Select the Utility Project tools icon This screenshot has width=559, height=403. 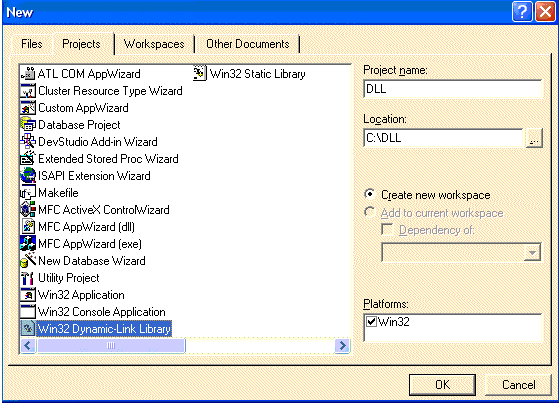click(x=28, y=277)
